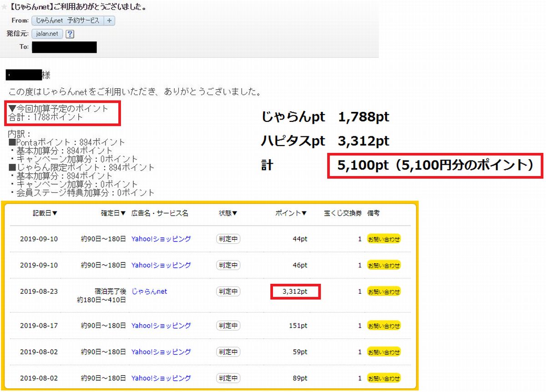546x392 pixels.
Task: Select the date 2019-08-17
Action: pyautogui.click(x=39, y=326)
